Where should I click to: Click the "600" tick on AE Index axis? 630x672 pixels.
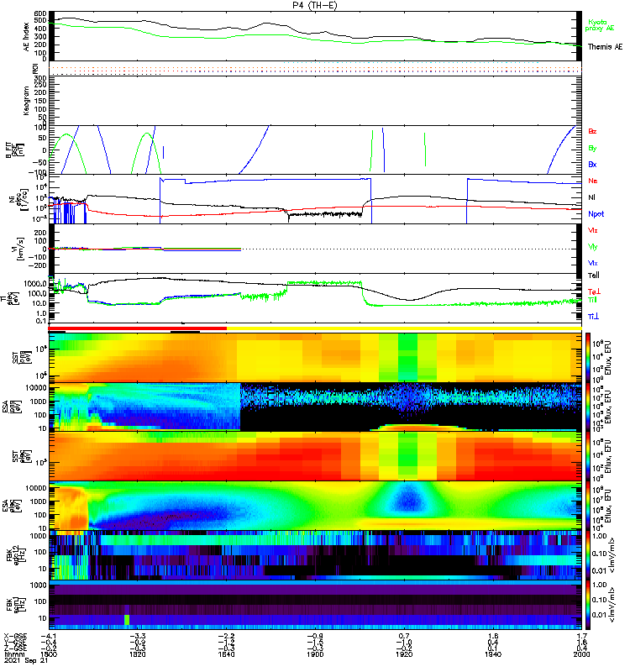point(41,13)
